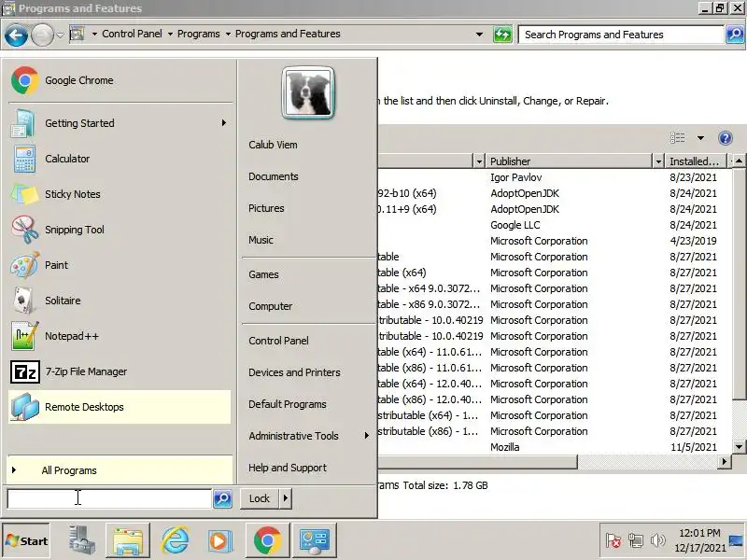Click the change view icon
The height and width of the screenshot is (560, 747).
tap(678, 138)
